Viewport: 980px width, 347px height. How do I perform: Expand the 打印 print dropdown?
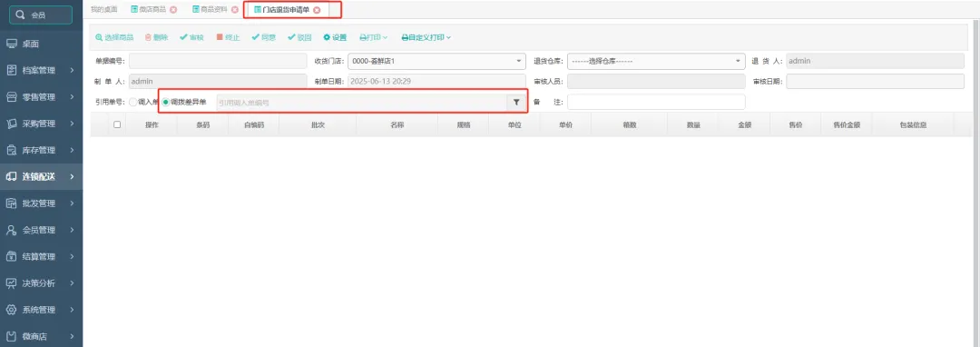(x=374, y=37)
